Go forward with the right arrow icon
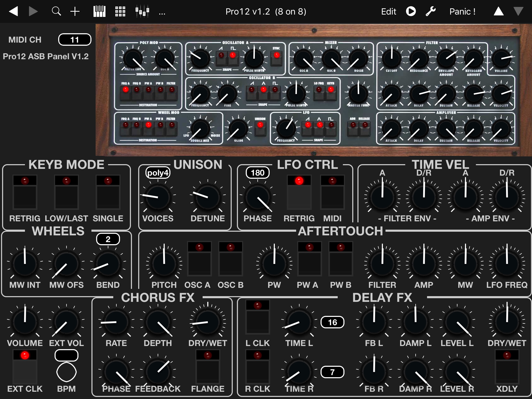This screenshot has width=532, height=399. point(33,11)
